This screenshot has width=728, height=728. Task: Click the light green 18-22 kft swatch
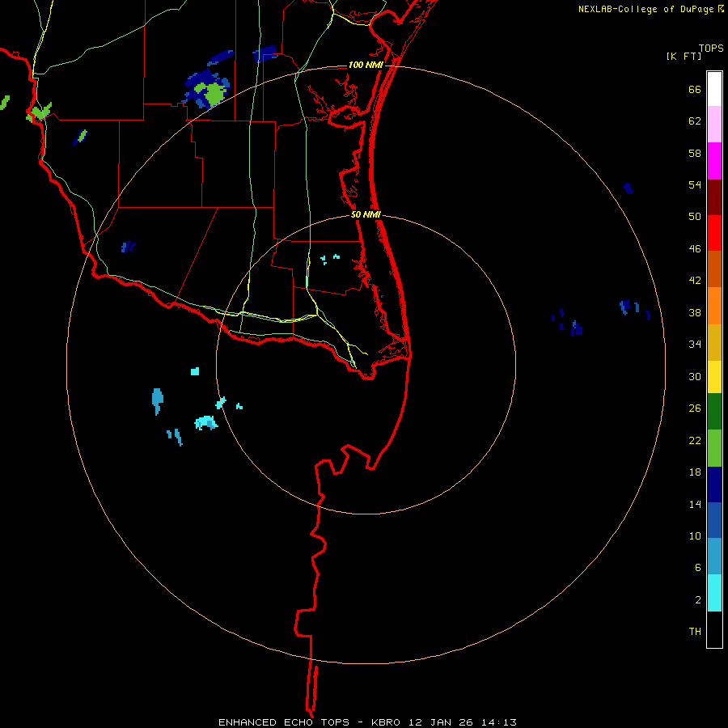click(x=714, y=448)
